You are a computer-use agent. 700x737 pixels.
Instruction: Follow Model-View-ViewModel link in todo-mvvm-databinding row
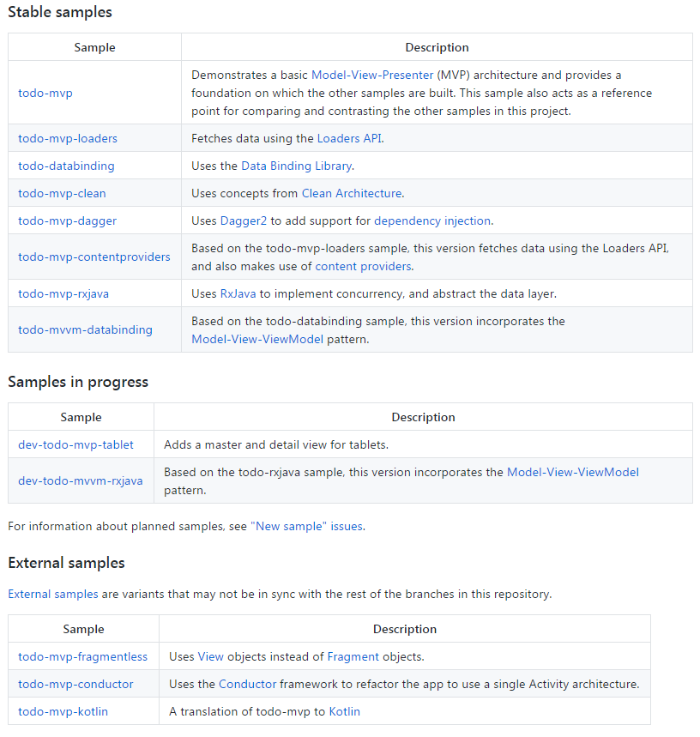point(257,340)
